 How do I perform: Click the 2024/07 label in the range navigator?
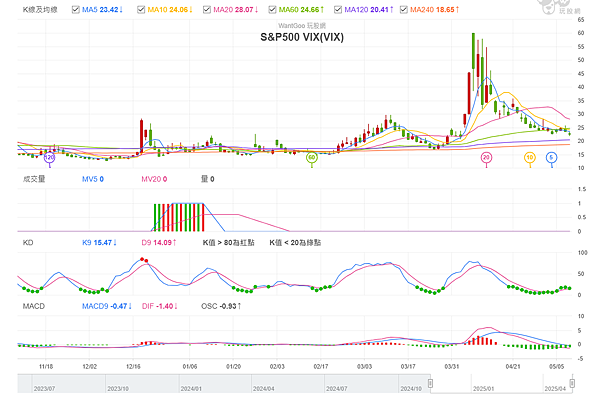(336, 388)
